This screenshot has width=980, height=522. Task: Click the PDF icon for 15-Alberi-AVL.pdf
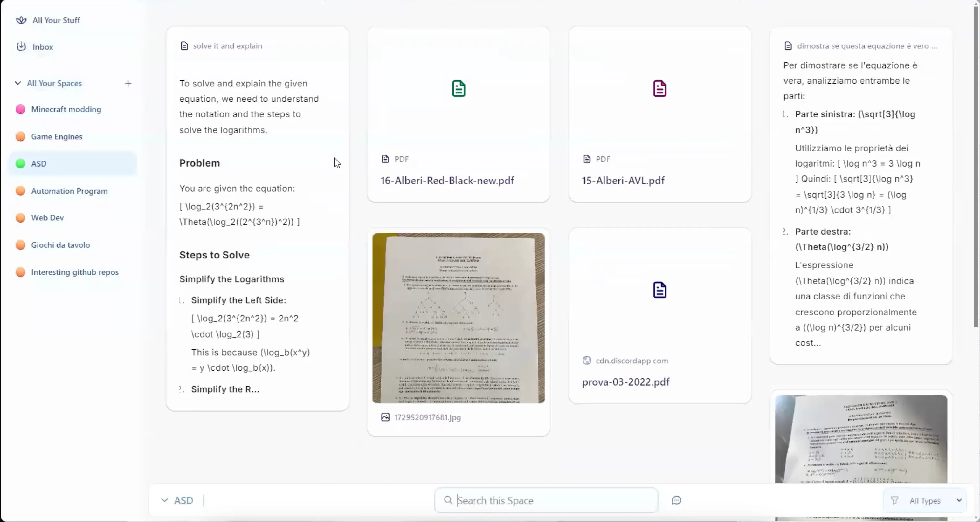(x=660, y=89)
